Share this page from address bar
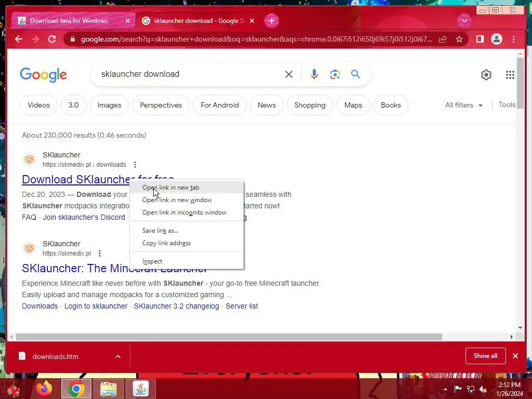This screenshot has height=399, width=532. click(x=443, y=39)
